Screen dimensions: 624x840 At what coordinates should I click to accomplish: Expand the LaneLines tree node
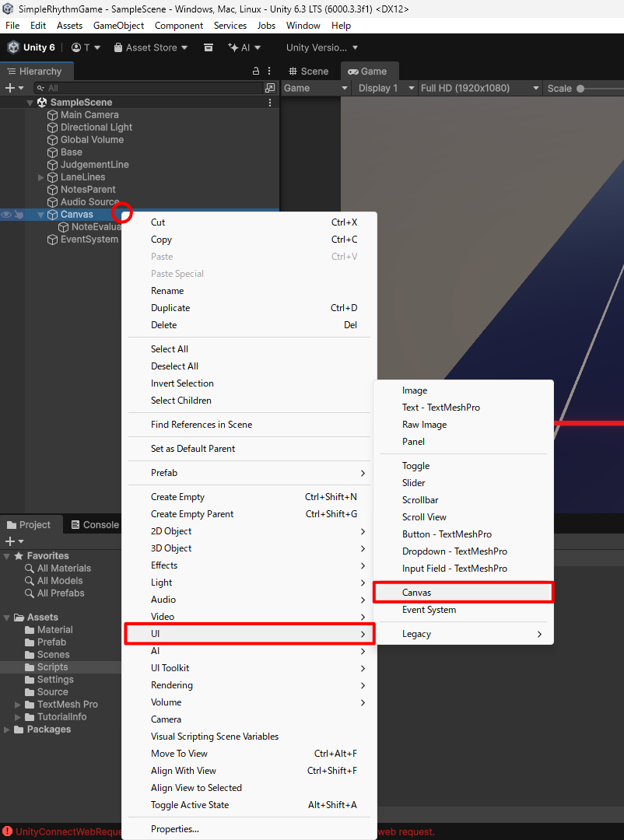[x=41, y=177]
